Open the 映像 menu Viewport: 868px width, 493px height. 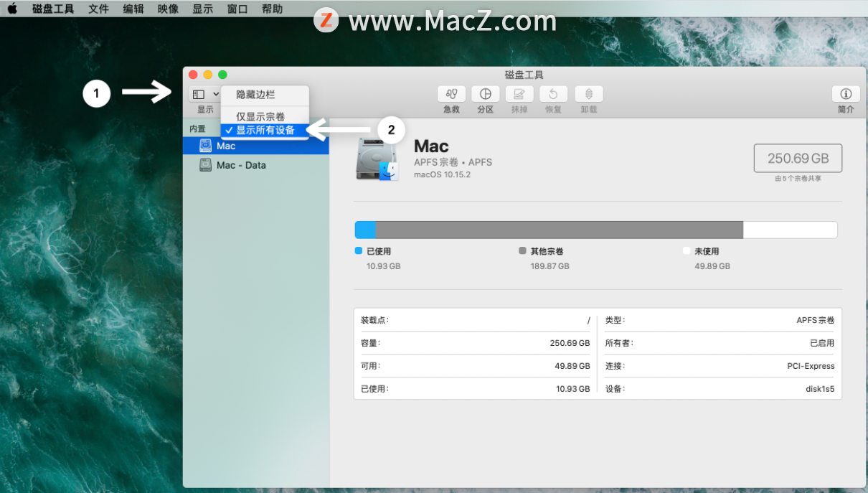pyautogui.click(x=168, y=9)
